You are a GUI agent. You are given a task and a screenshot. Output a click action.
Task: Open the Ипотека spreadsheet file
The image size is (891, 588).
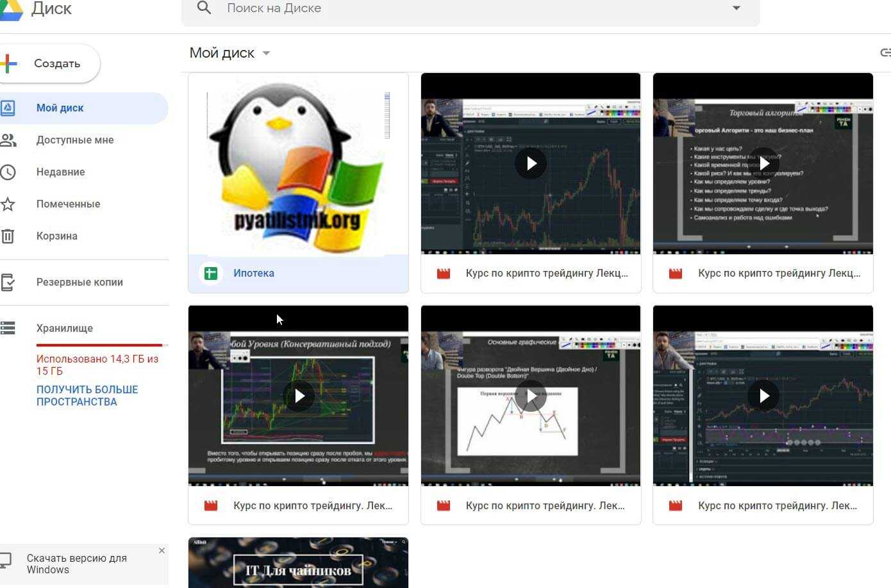coord(253,273)
